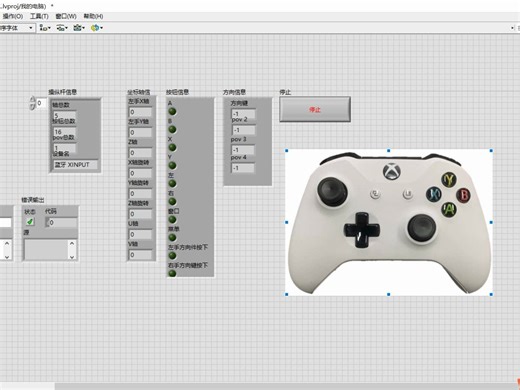The width and height of the screenshot is (520, 390).
Task: Toggle the 左 LED indicator
Action: pyautogui.click(x=172, y=184)
